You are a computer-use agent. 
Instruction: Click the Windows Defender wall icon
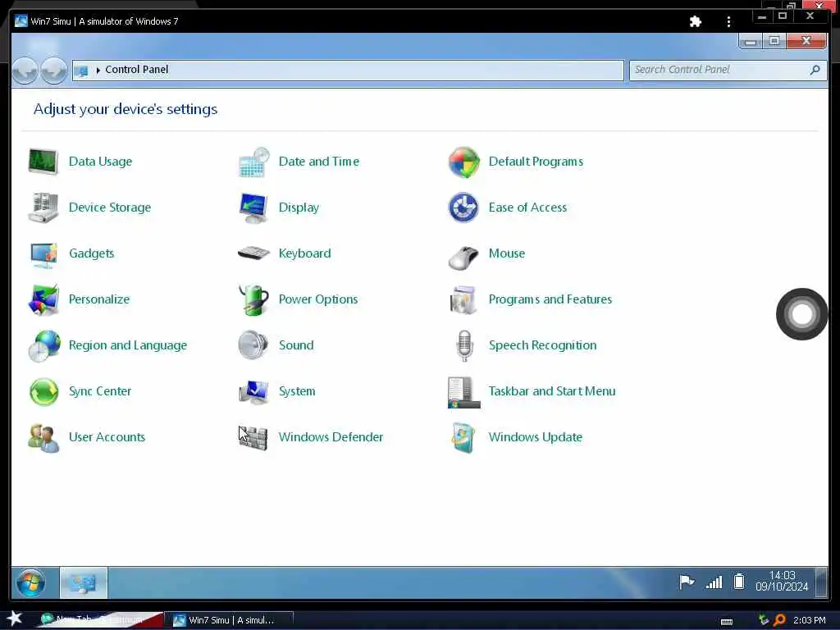click(x=253, y=438)
